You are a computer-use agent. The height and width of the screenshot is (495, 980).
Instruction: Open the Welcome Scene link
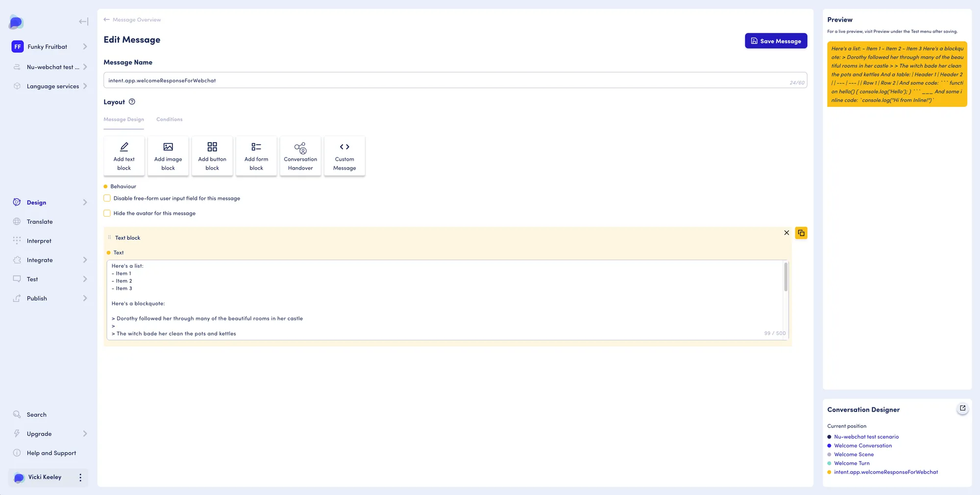(x=854, y=454)
